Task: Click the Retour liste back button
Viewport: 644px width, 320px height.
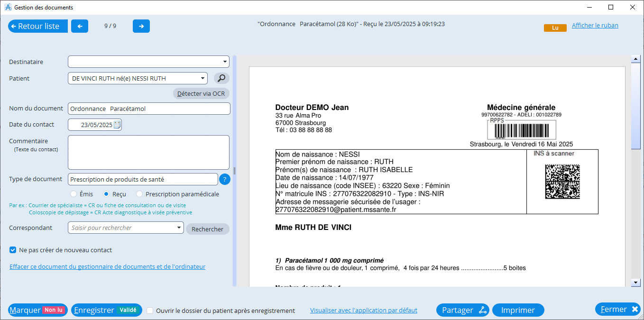Action: pyautogui.click(x=38, y=26)
